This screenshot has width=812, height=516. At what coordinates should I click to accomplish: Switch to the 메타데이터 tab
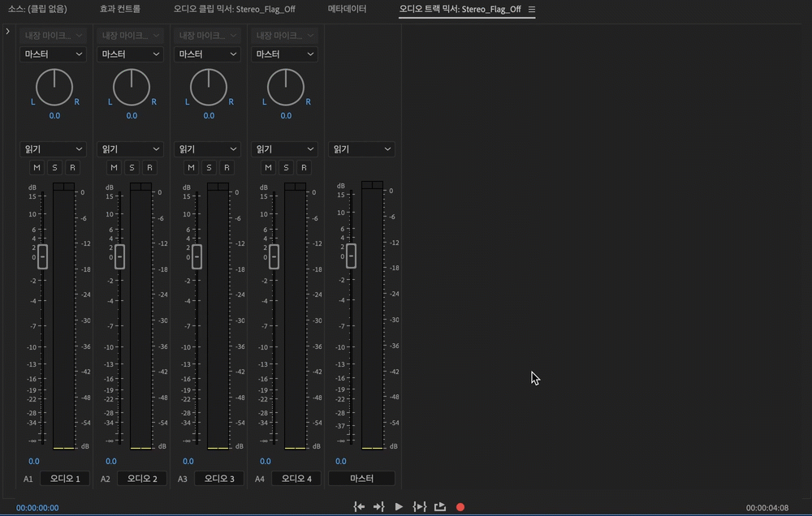[347, 10]
